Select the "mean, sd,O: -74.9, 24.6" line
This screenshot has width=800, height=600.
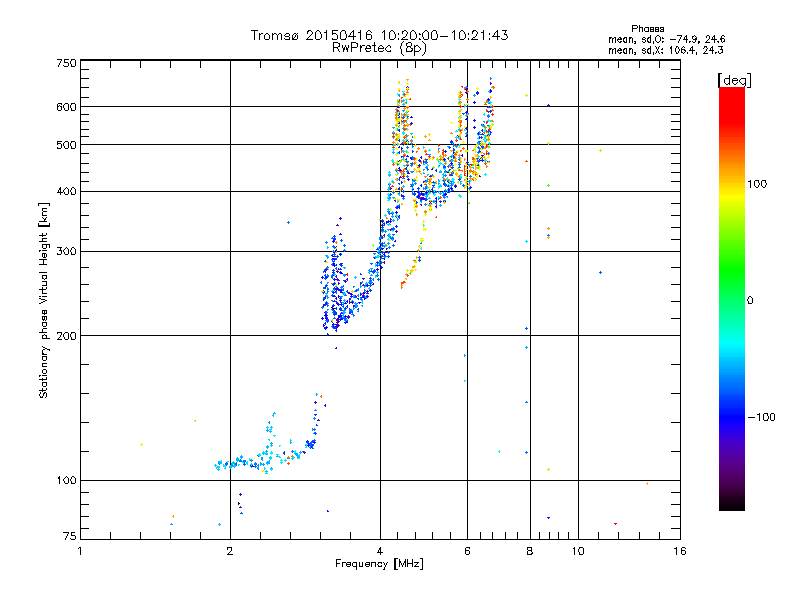point(666,39)
